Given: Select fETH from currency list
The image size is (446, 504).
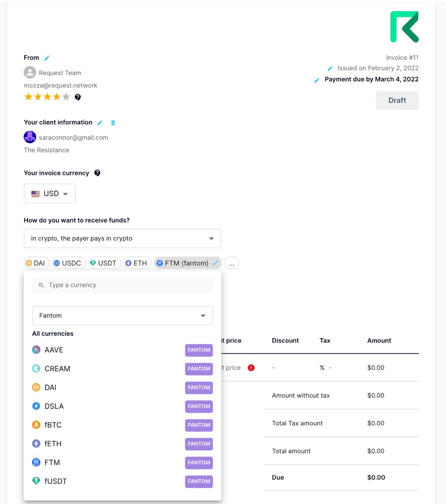Looking at the screenshot, I should pos(123,444).
